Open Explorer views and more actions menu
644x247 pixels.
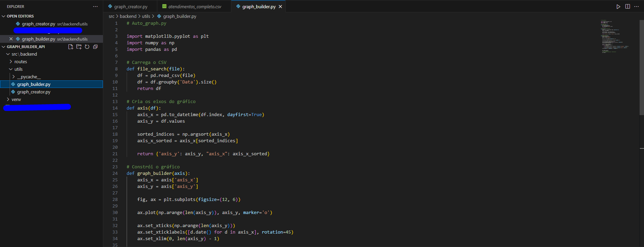[x=95, y=7]
